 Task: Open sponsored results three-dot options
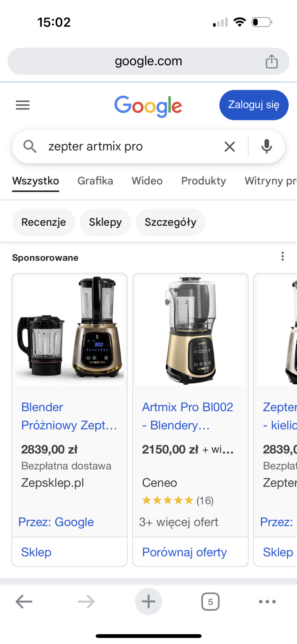pos(283,256)
